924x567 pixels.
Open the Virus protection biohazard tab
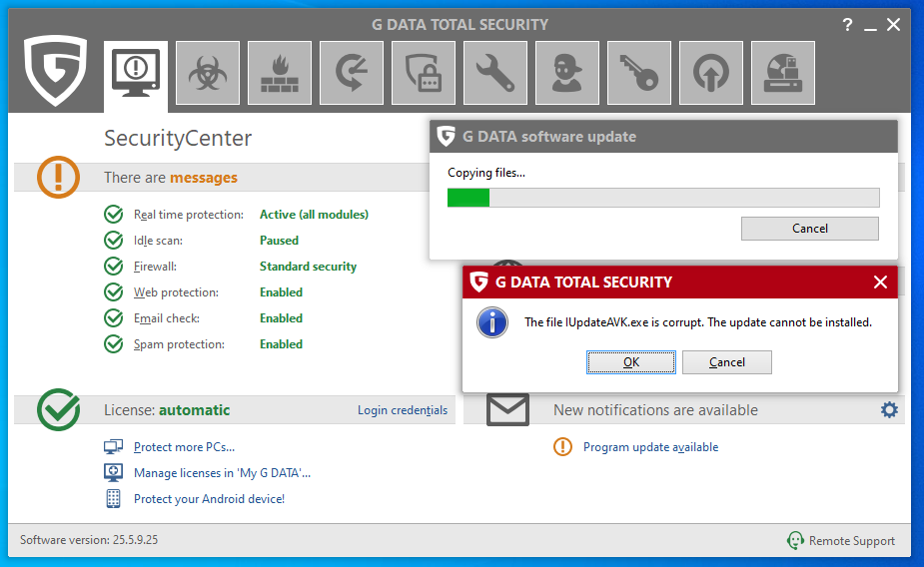[208, 73]
